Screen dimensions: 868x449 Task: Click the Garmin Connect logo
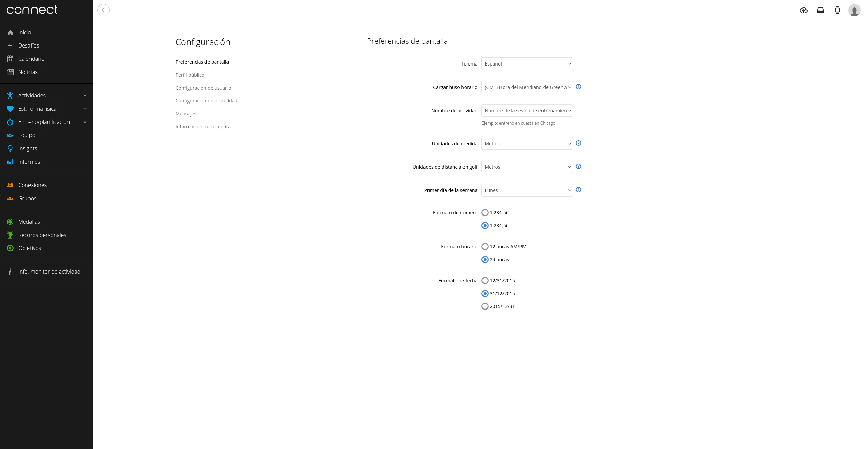click(x=32, y=10)
